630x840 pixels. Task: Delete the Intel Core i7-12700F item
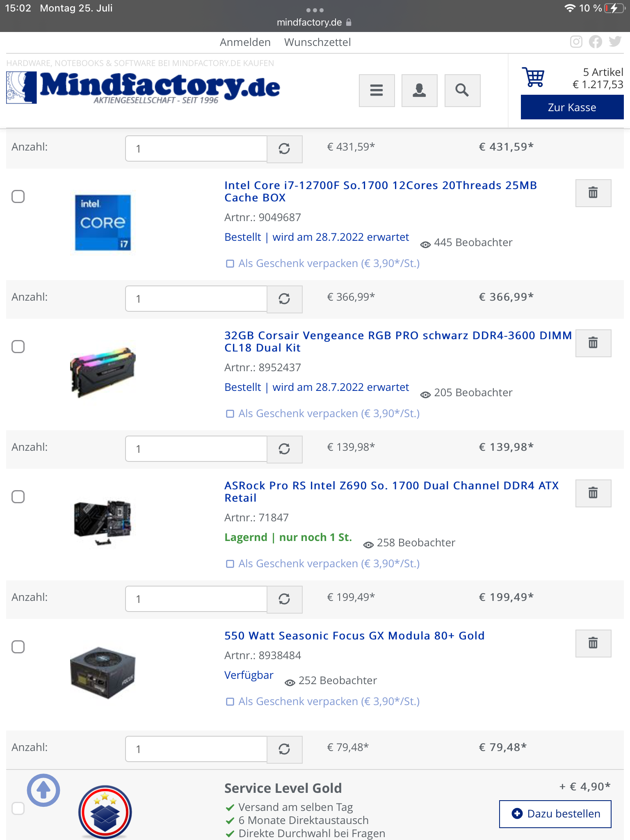(593, 193)
